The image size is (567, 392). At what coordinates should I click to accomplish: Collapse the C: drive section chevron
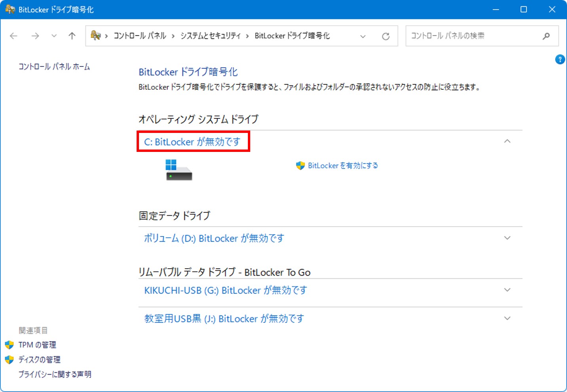tap(507, 141)
